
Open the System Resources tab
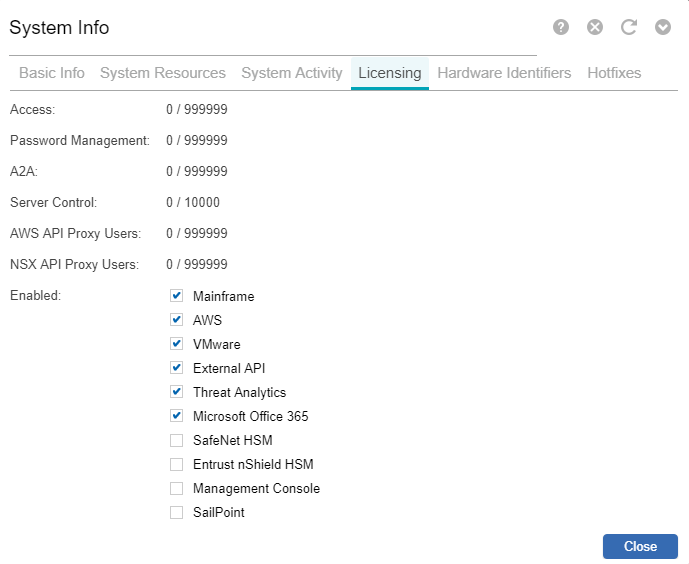tap(163, 73)
